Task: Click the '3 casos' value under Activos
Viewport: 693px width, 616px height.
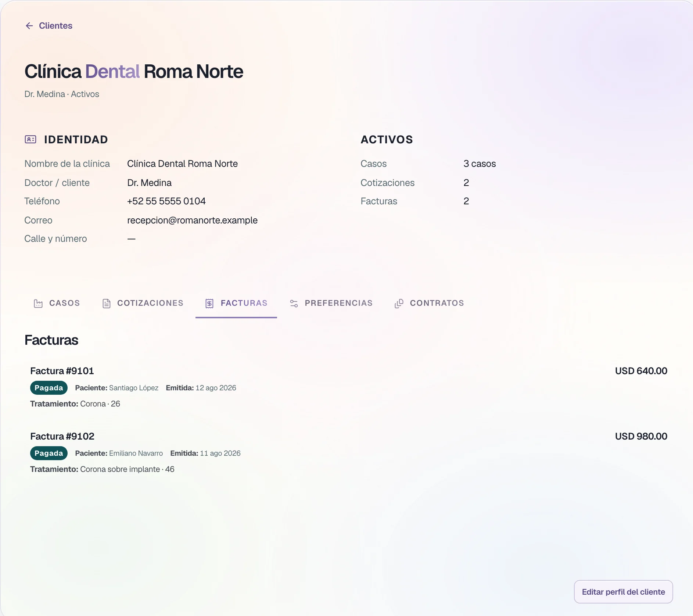Action: coord(480,164)
